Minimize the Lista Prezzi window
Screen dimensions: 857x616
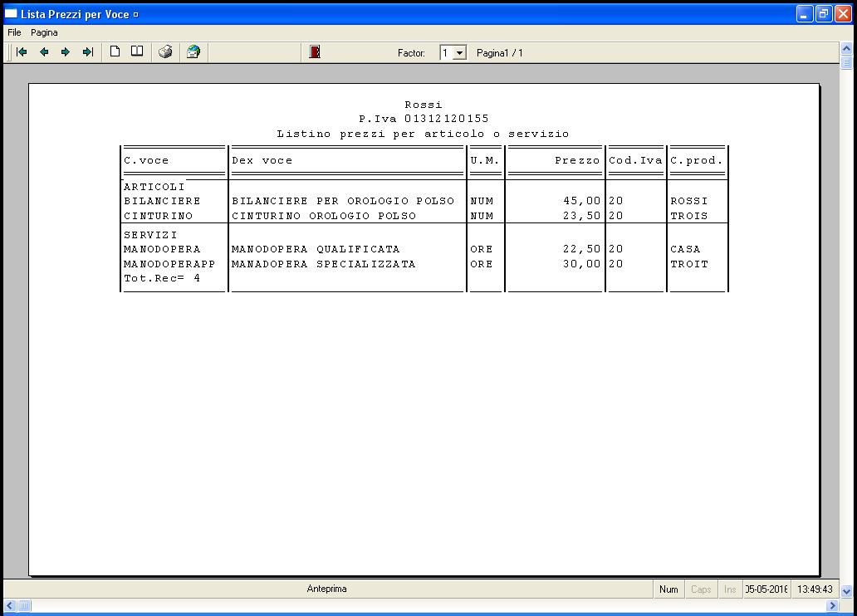point(805,13)
